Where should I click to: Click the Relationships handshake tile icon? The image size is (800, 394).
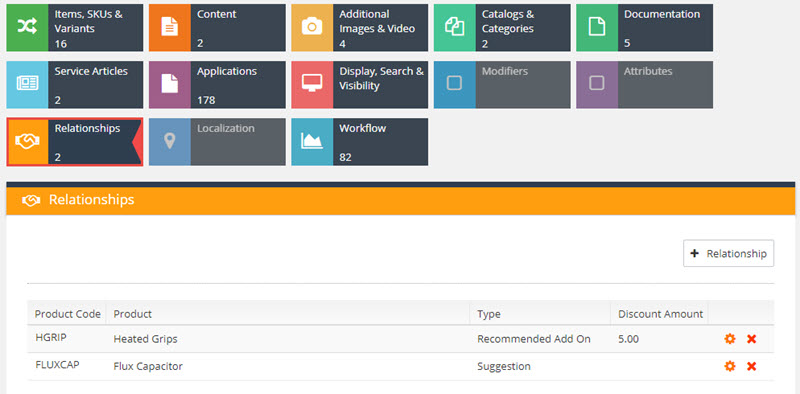[28, 142]
